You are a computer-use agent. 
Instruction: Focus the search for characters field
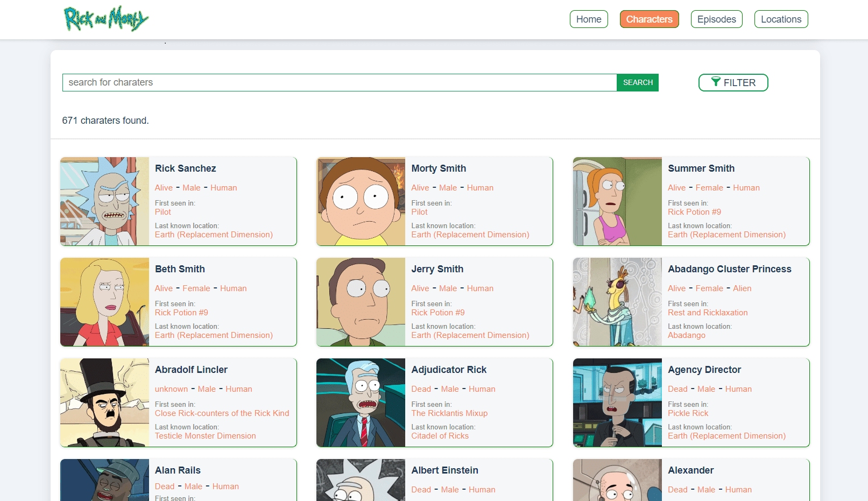(x=340, y=82)
